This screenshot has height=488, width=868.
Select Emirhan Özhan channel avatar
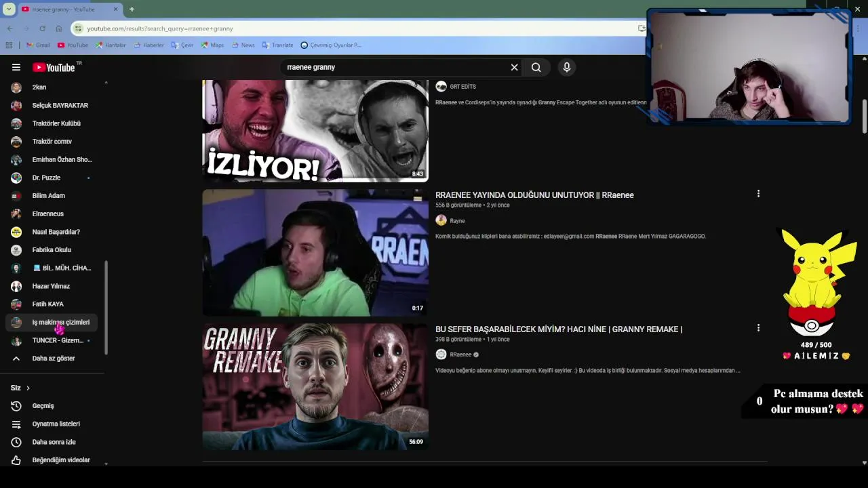[x=16, y=160]
